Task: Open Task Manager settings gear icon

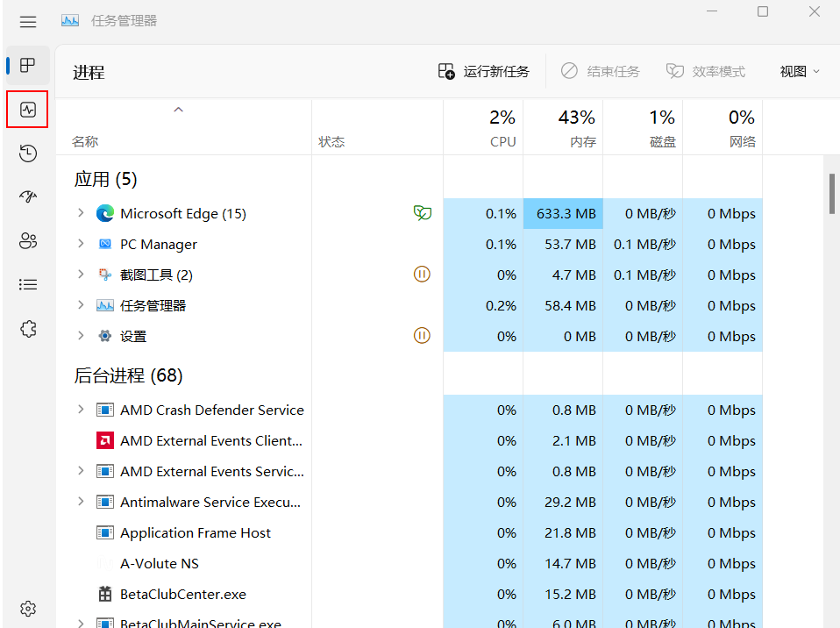Action: pyautogui.click(x=28, y=608)
